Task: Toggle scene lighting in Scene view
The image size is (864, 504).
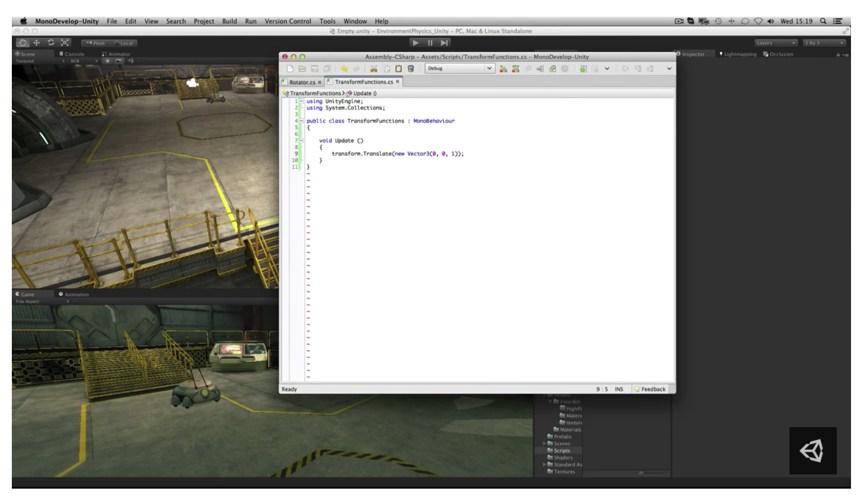Action: click(108, 61)
